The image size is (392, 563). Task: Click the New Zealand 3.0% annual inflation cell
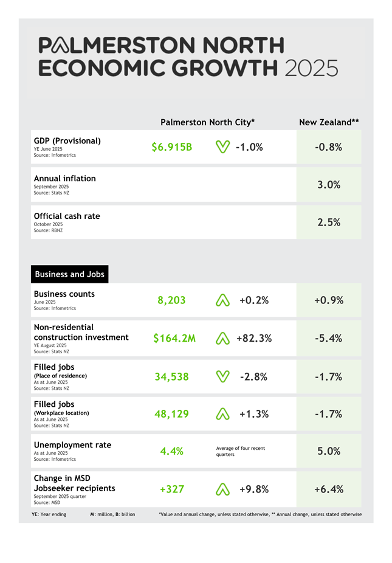point(329,185)
